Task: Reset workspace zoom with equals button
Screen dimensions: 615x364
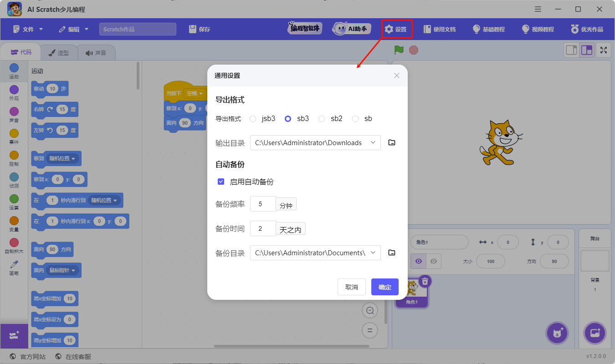Action: coord(370,330)
